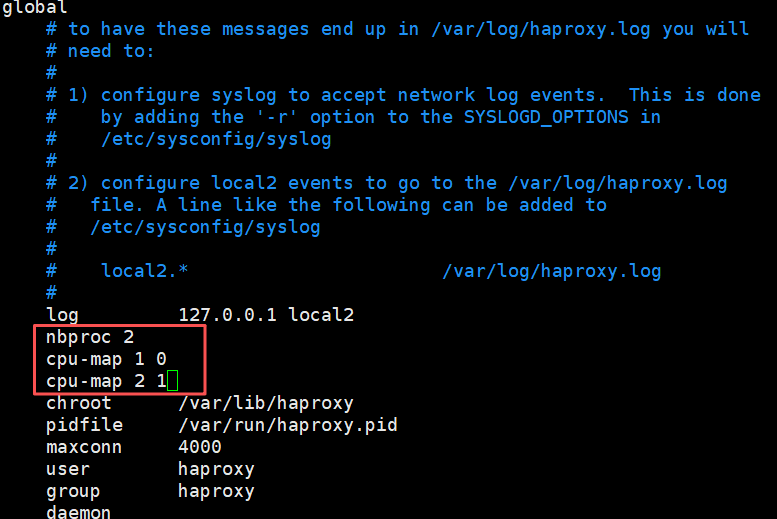Click the 'maxconn' keyword
Viewport: 777px width, 519px height.
pyautogui.click(x=84, y=447)
